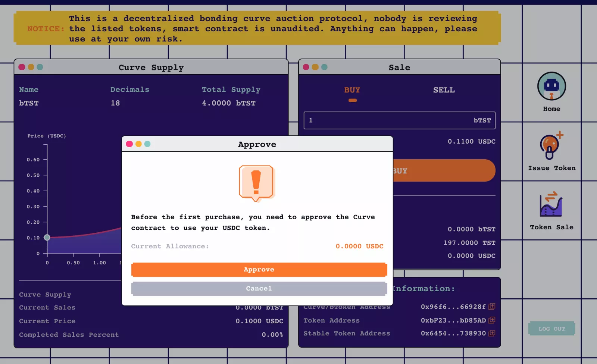Click the LOG OUT button
The image size is (597, 364).
pyautogui.click(x=551, y=329)
